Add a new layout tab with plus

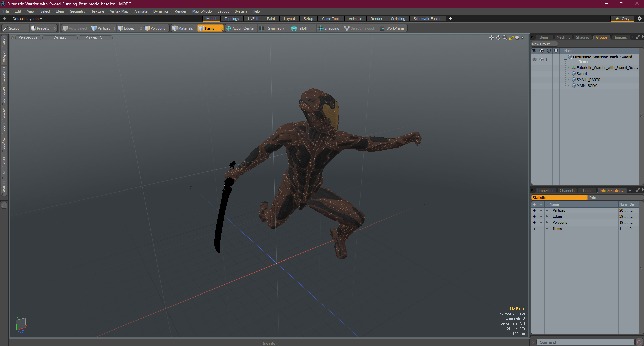pos(451,19)
